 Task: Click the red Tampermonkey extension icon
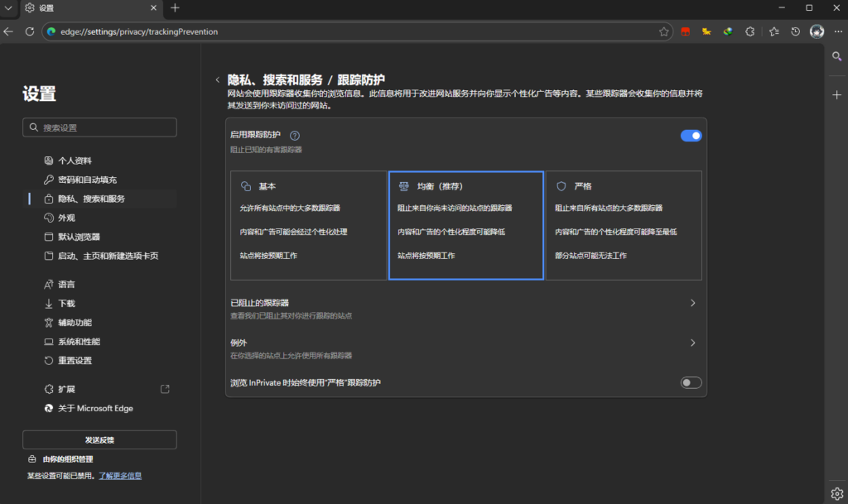click(685, 31)
